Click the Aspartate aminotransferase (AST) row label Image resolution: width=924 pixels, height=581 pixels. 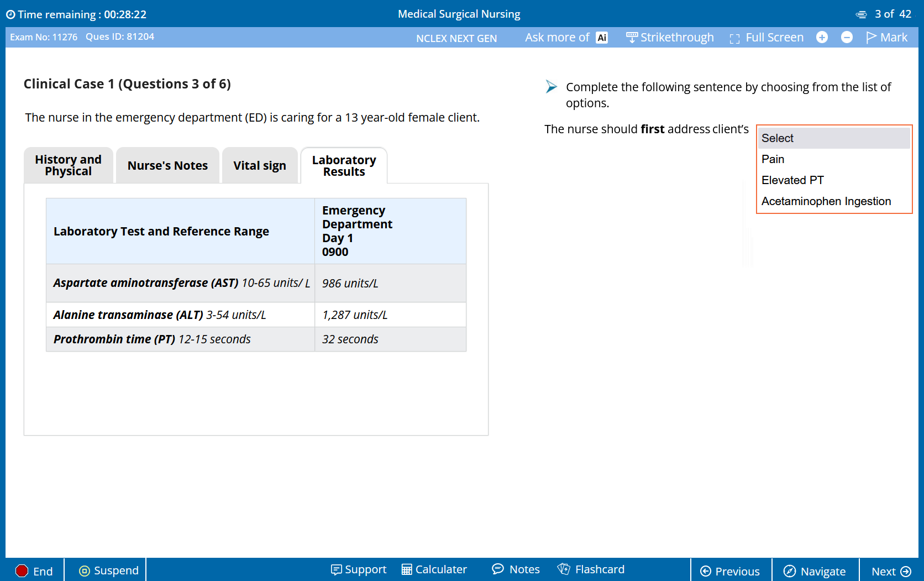coord(181,283)
